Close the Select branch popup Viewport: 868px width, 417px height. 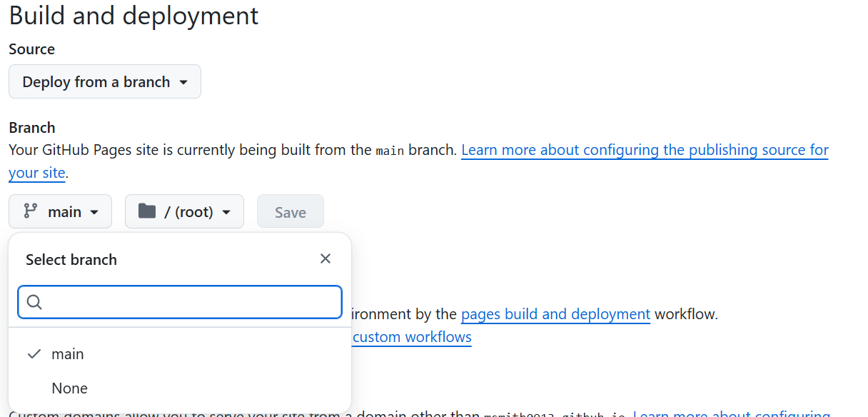pyautogui.click(x=325, y=258)
